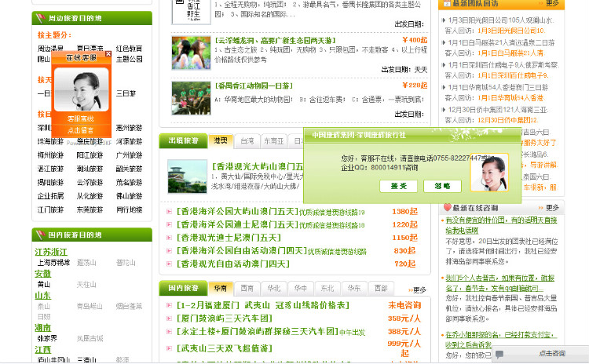Click arrow icon before 武夷山三天双飞超值游
The image size is (589, 364).
tap(170, 348)
